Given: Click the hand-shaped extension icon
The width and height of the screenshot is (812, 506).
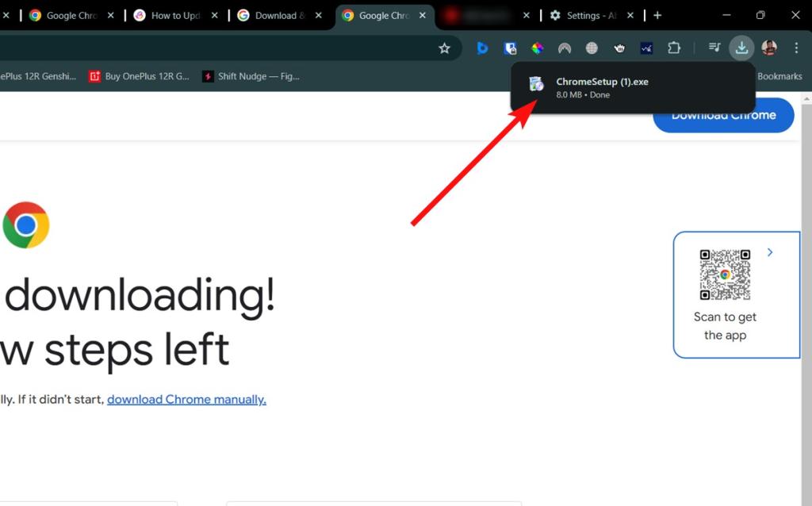Looking at the screenshot, I should click(x=619, y=48).
